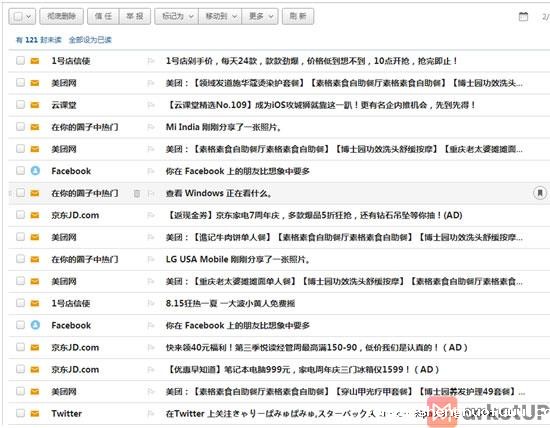
Task: Check the box beside the first 1号店信使 email
Action: point(20,60)
